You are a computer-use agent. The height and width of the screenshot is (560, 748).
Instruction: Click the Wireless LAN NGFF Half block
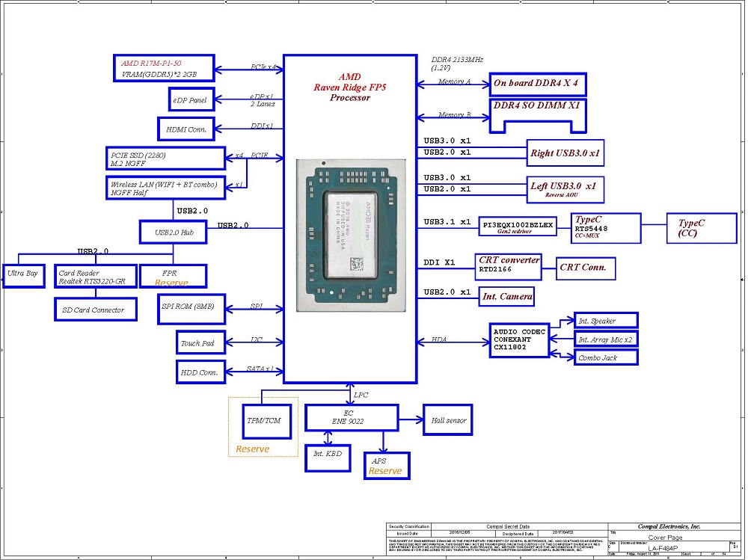point(165,188)
